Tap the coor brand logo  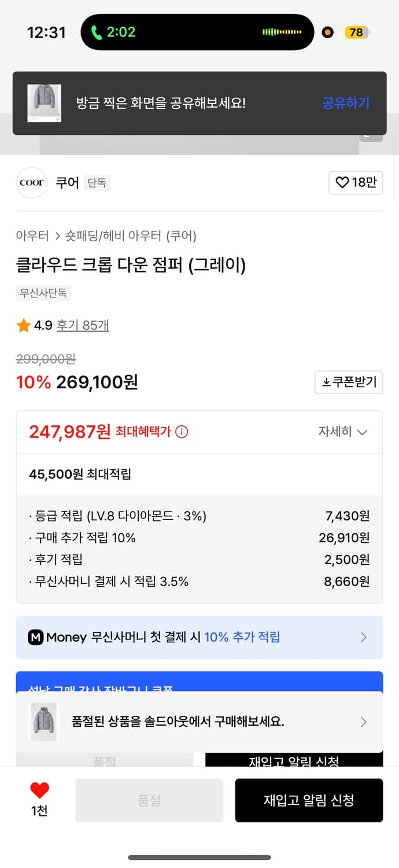pyautogui.click(x=32, y=182)
